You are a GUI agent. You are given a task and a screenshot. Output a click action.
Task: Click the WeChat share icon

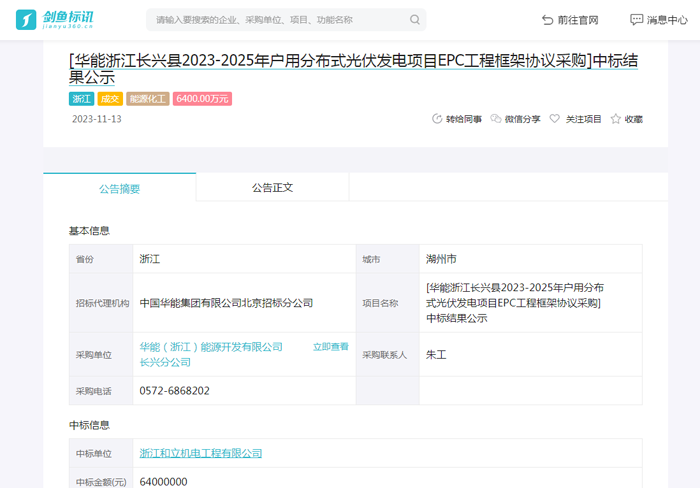pos(496,119)
